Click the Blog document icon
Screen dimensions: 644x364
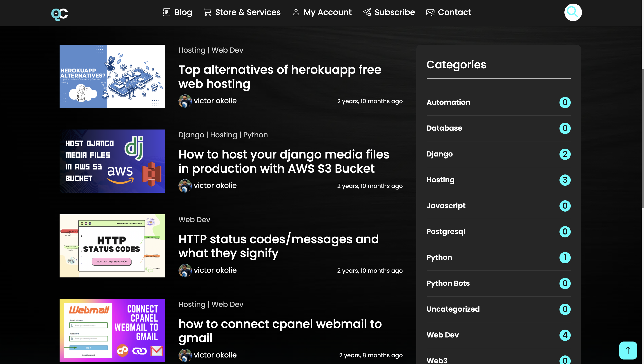[167, 12]
